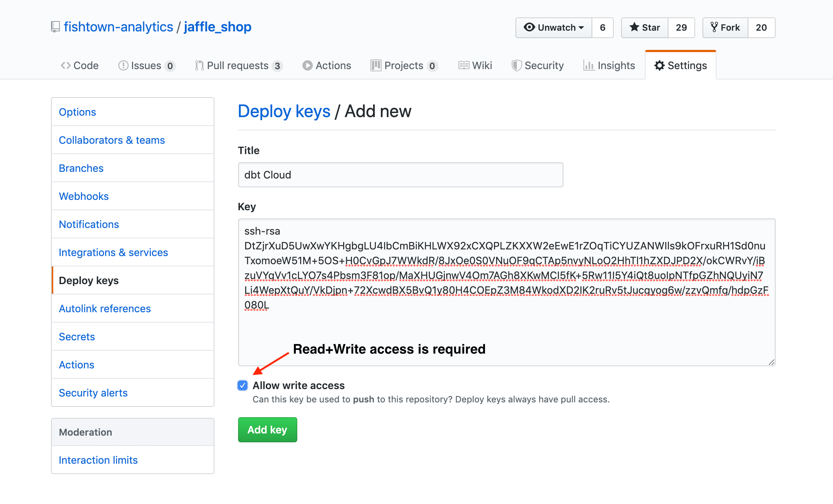Disable push permission via the checkbox
The image size is (833, 504).
243,385
